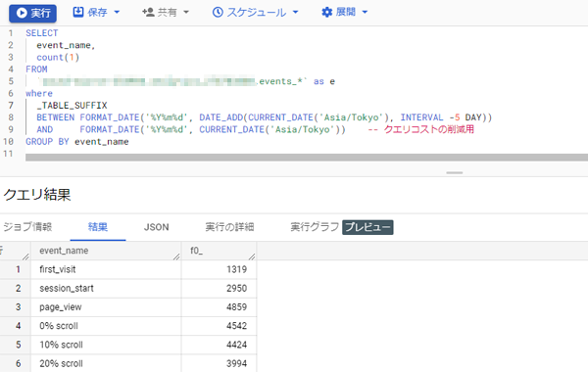Expand the 共有 dropdown arrow
The image size is (588, 372).
coord(186,13)
